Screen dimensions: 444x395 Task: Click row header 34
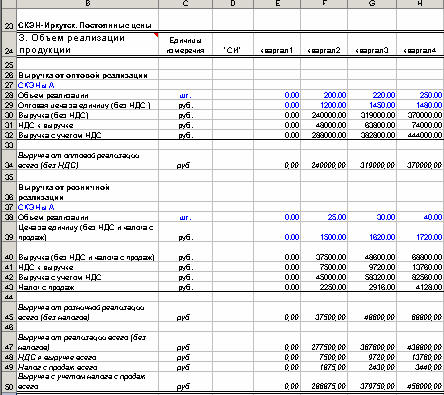[9, 160]
